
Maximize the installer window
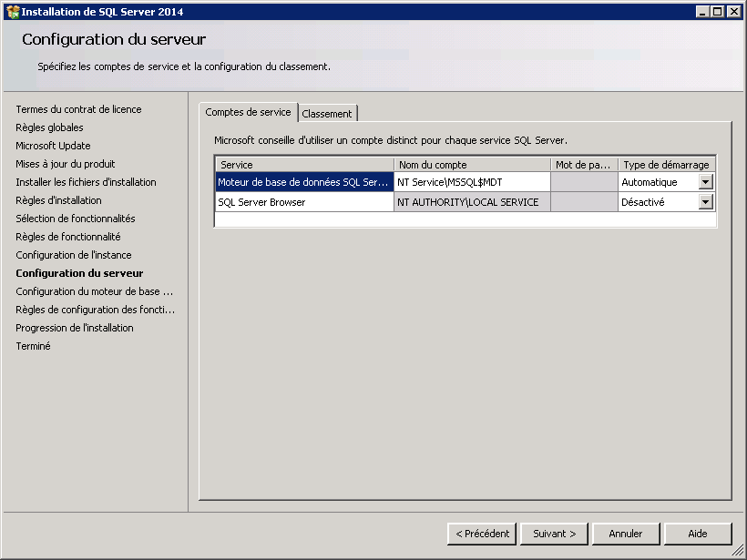[x=718, y=11]
